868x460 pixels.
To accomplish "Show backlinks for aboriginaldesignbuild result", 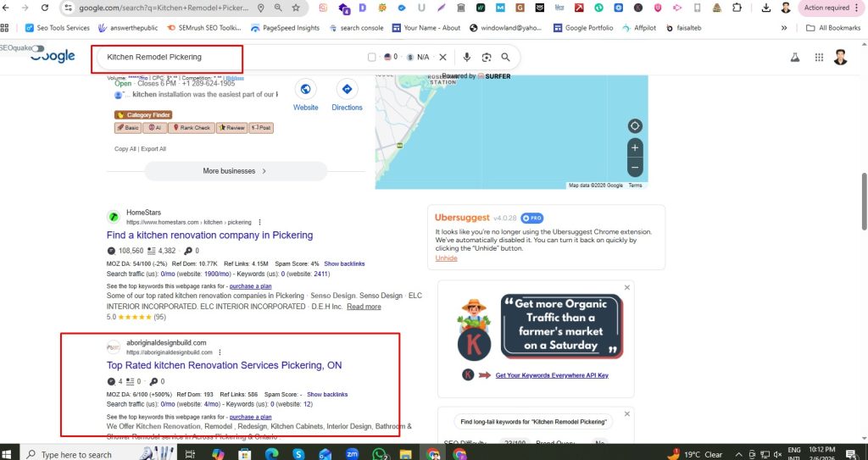I will 327,395.
